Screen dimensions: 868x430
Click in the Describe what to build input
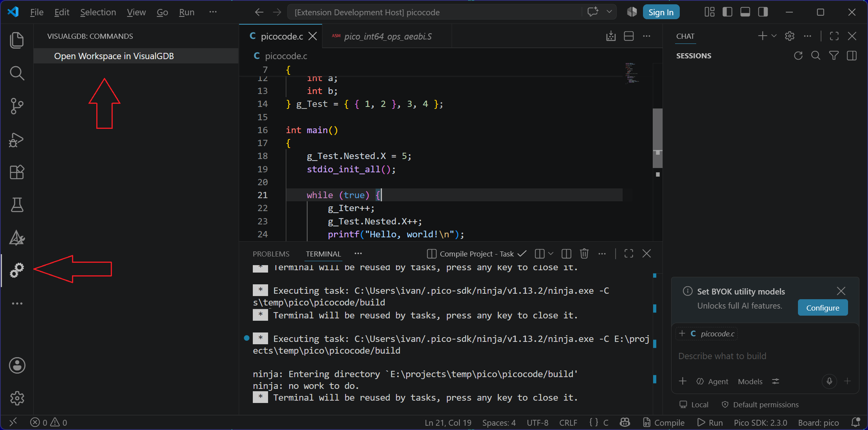(x=765, y=356)
